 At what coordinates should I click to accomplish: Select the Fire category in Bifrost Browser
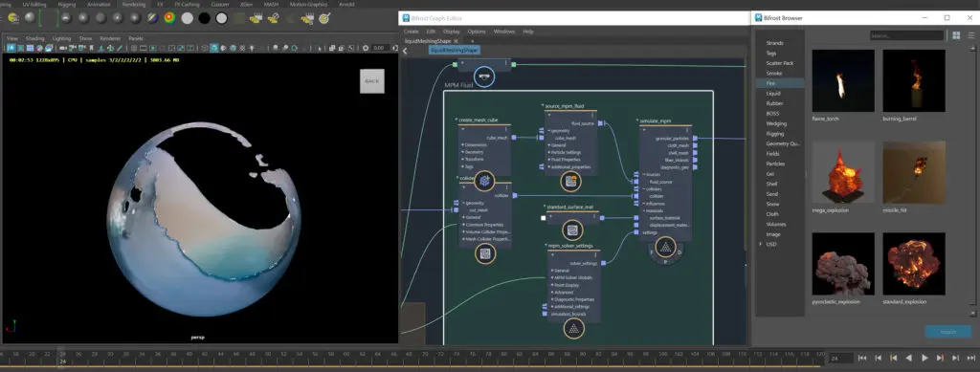[x=779, y=83]
